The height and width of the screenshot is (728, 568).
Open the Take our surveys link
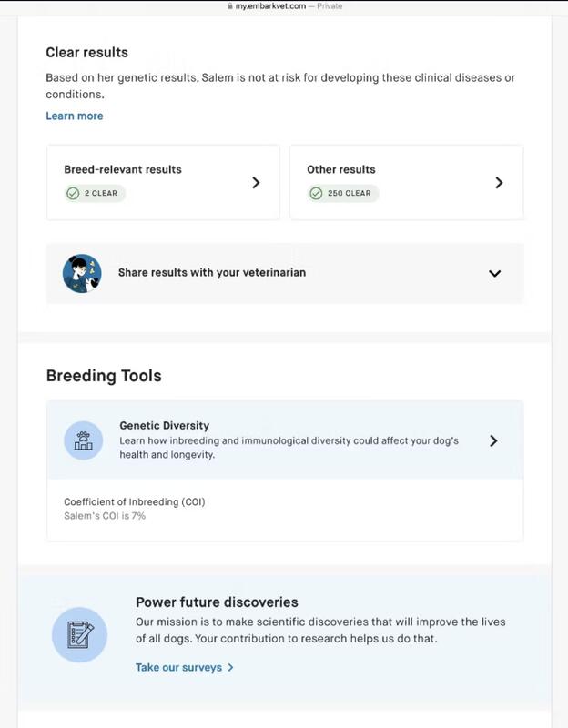tap(178, 668)
